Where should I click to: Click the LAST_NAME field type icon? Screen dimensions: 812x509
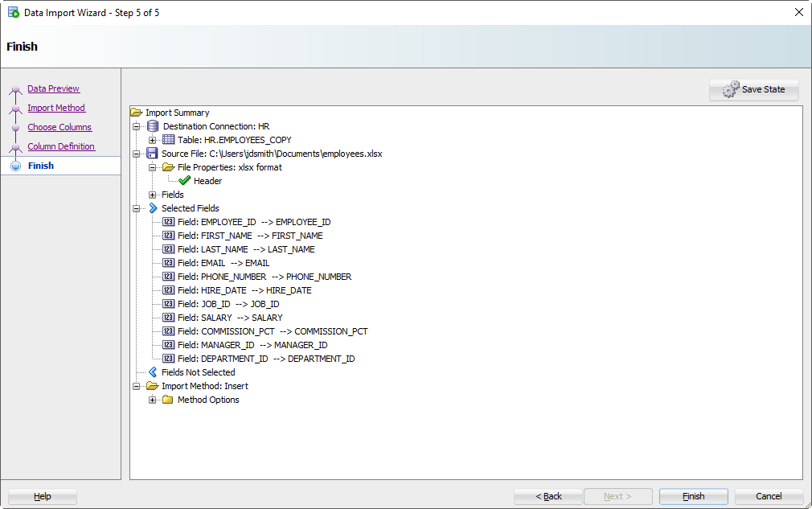tap(168, 249)
